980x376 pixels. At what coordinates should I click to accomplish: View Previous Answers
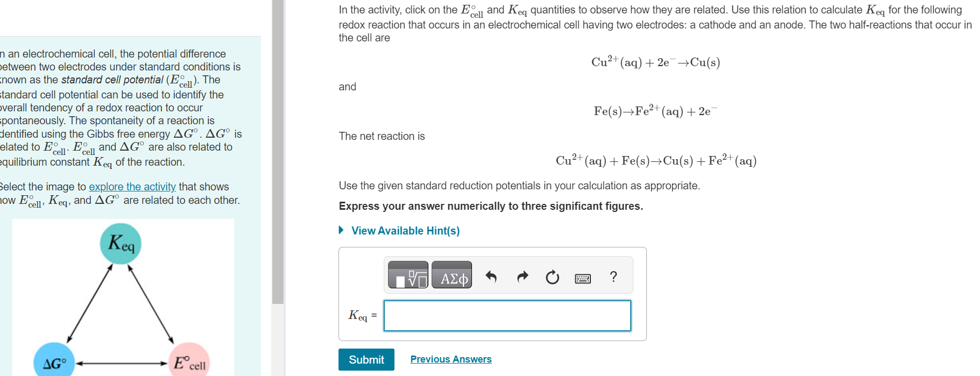click(x=451, y=359)
